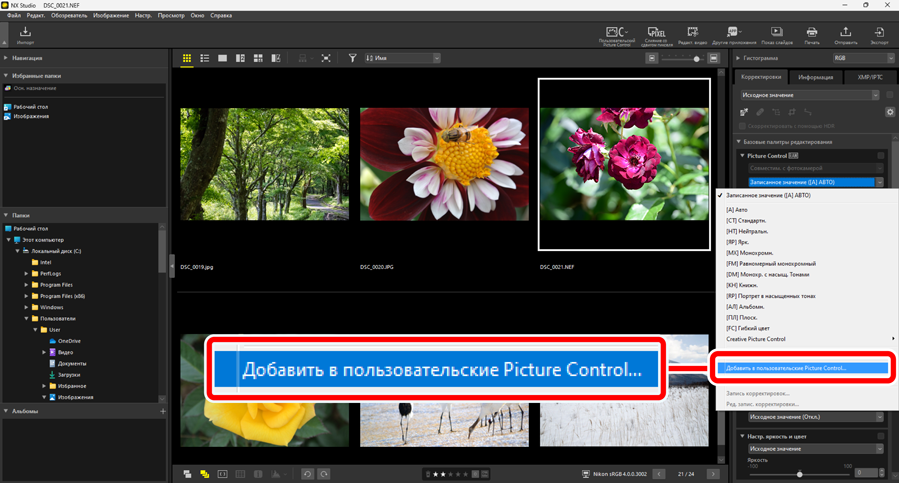Open adjustment settings gear icon
This screenshot has width=899, height=483.
[x=890, y=112]
